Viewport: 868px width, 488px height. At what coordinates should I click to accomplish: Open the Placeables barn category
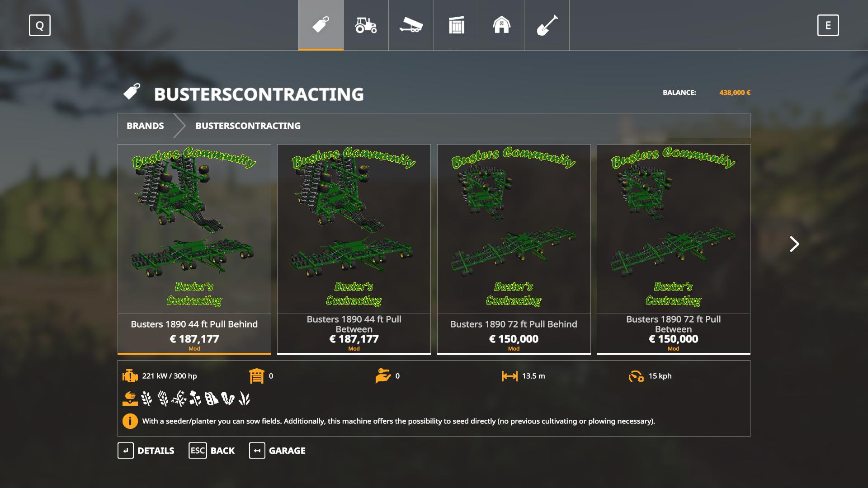coord(501,25)
